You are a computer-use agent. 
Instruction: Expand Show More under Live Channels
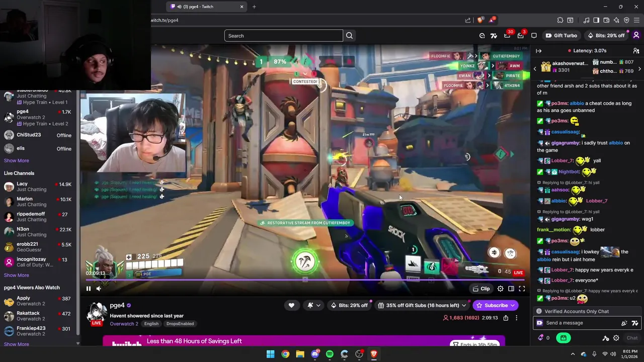tap(17, 275)
